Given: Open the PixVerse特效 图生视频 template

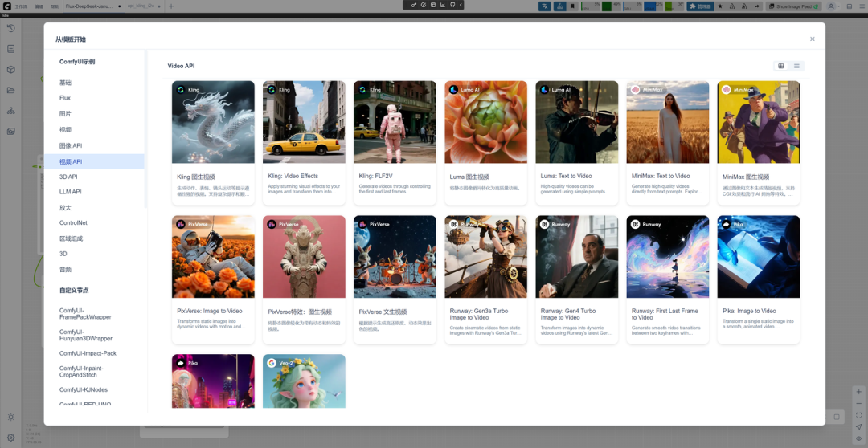Looking at the screenshot, I should (x=304, y=279).
